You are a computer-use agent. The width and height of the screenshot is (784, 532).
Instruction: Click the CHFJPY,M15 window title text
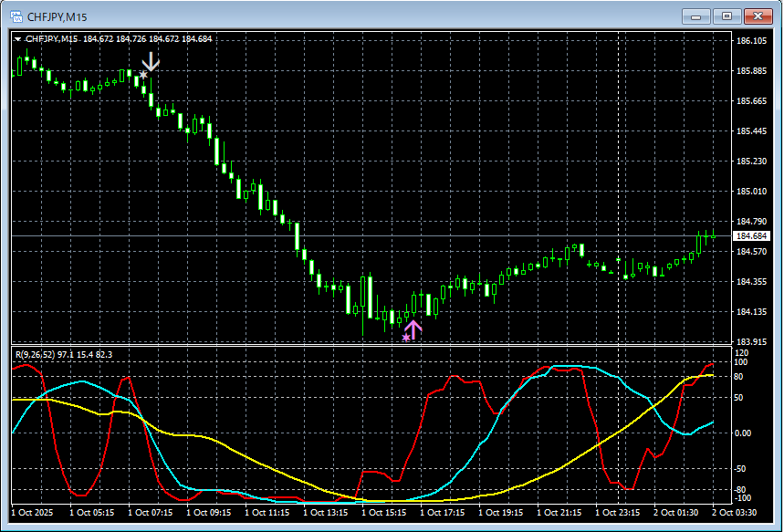point(57,16)
